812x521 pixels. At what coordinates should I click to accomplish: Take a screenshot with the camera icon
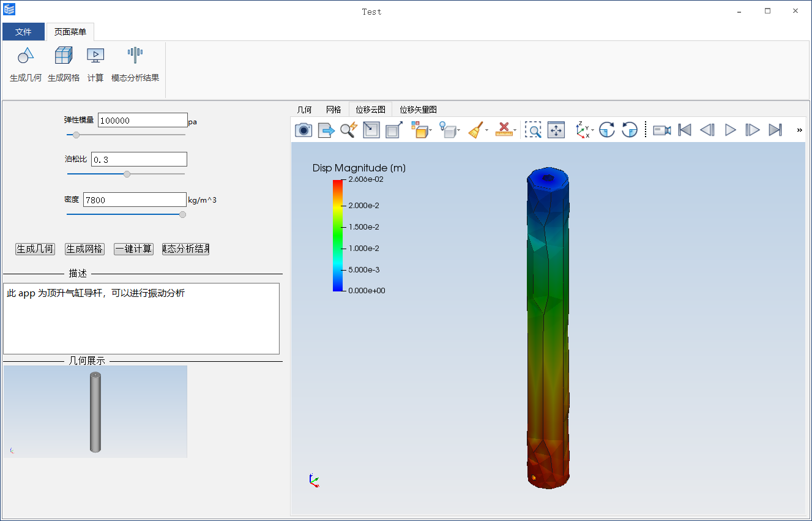(304, 130)
